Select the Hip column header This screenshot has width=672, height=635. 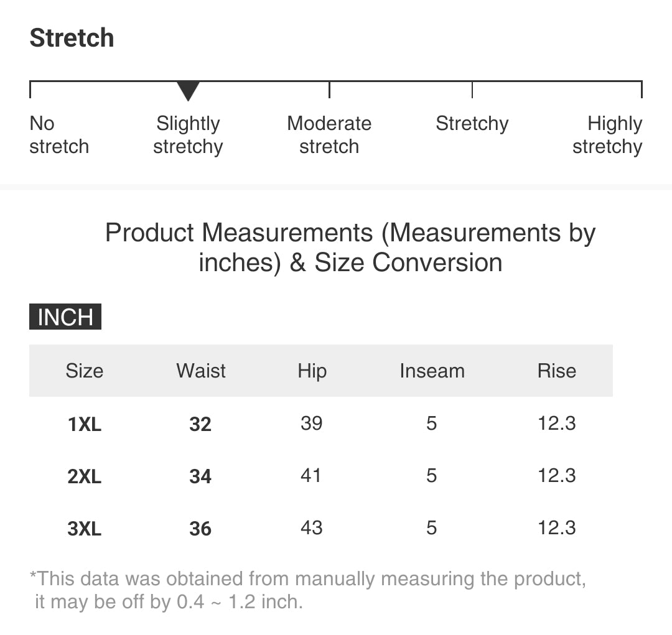click(x=312, y=371)
